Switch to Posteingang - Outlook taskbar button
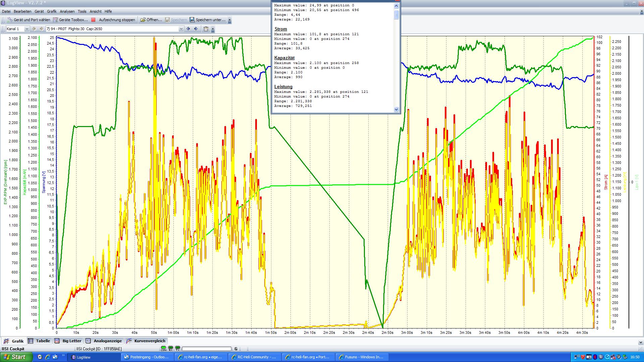This screenshot has width=644, height=362. pyautogui.click(x=148, y=357)
